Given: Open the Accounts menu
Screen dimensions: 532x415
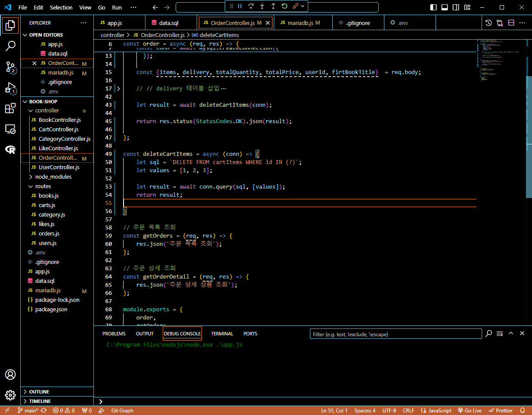Looking at the screenshot, I should click(x=10, y=375).
